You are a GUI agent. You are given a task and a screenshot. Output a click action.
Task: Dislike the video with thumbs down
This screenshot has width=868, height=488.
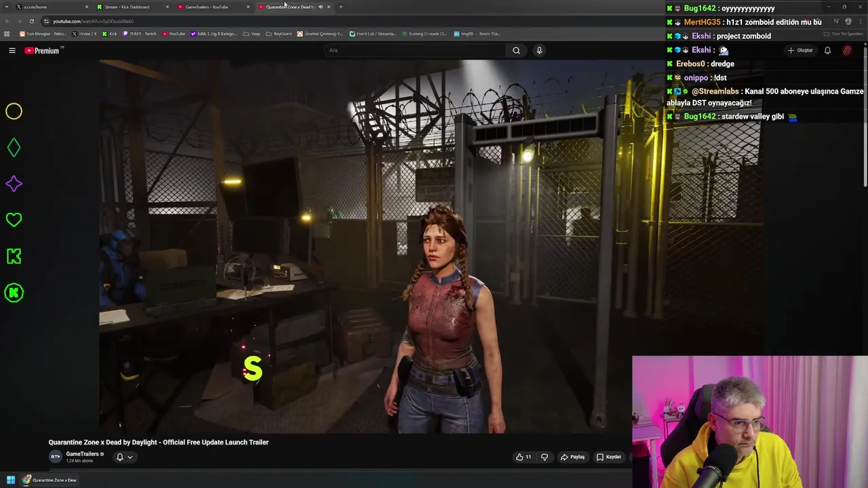coord(545,457)
